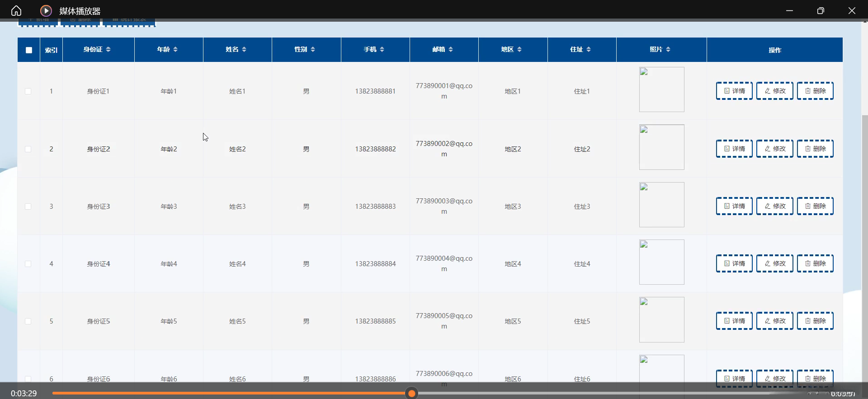Toggle sorting on the 性别 column arrows
This screenshot has height=399, width=868.
(x=313, y=49)
